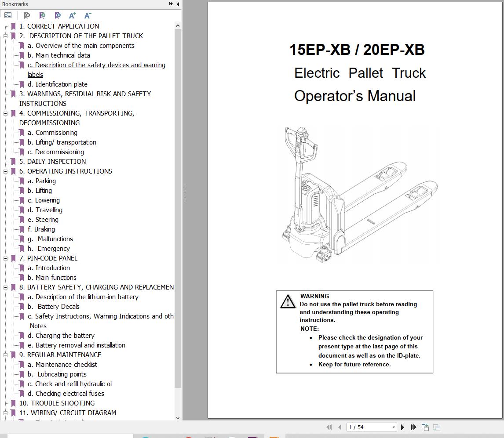
Task: Go to 'g. Malfunctions' bookmark
Action: (51, 239)
